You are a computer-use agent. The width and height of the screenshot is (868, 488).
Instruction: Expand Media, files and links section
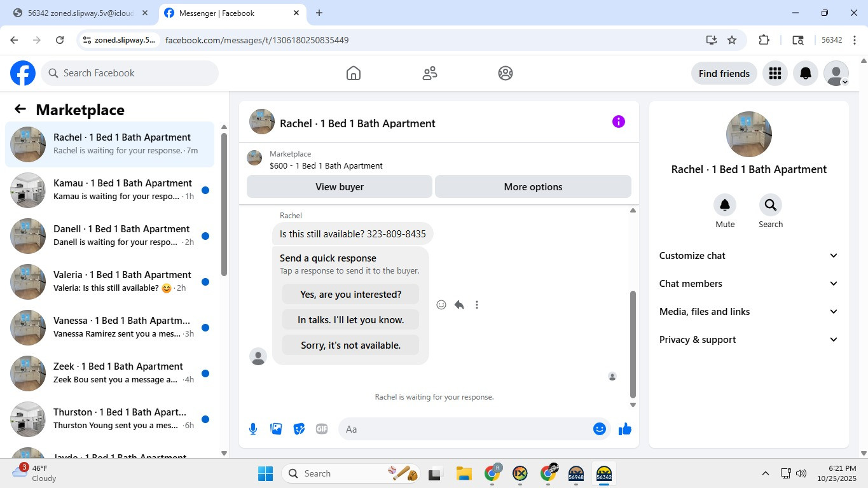coord(748,312)
